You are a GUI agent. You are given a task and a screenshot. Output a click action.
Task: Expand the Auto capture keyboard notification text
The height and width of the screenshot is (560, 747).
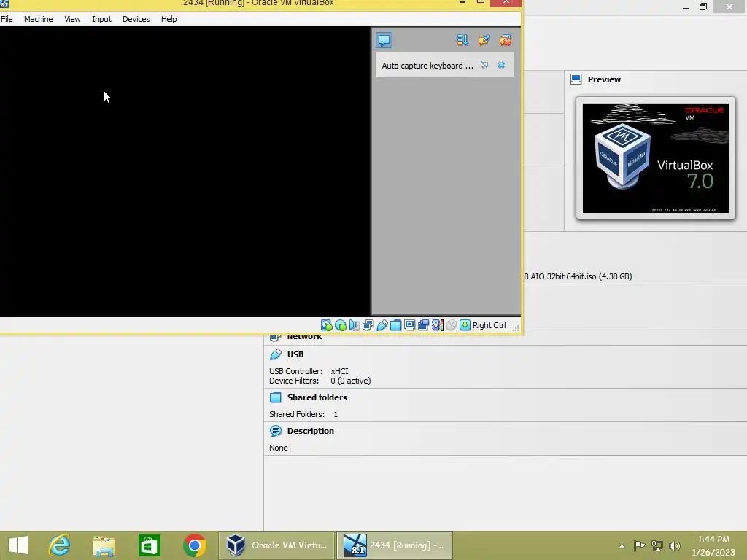427,66
